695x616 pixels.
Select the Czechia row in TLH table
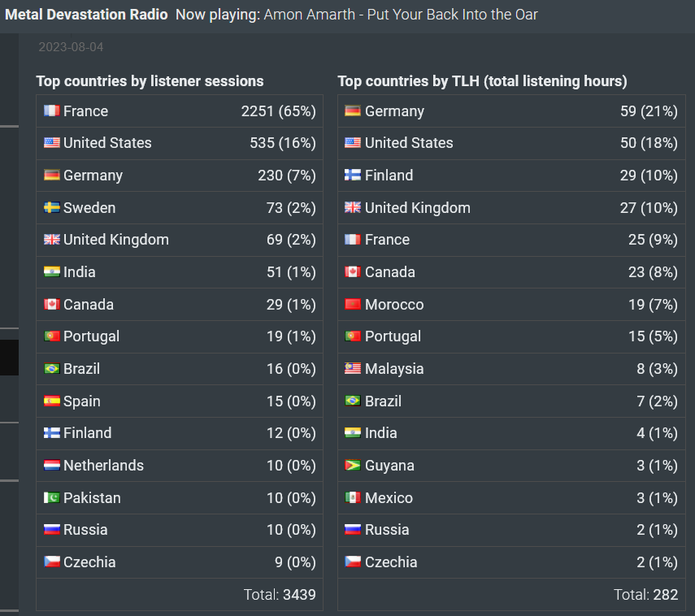pos(511,562)
